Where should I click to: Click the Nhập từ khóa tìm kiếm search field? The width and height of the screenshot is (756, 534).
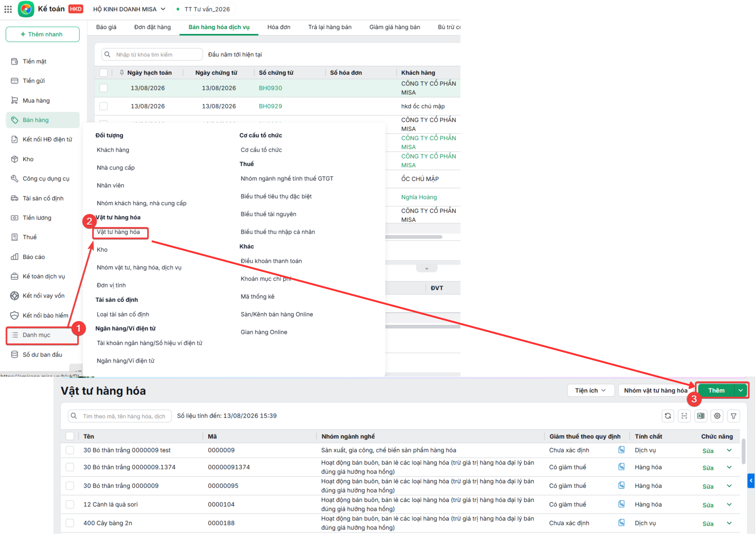point(152,54)
